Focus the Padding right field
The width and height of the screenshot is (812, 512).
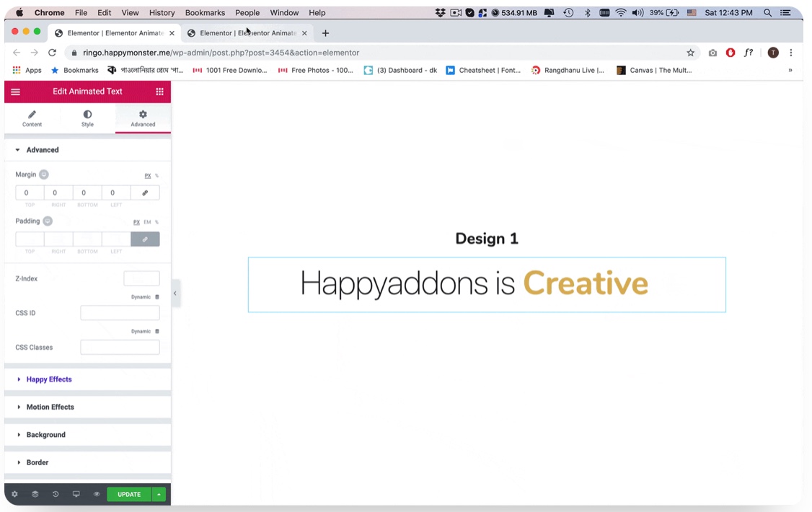(x=58, y=239)
